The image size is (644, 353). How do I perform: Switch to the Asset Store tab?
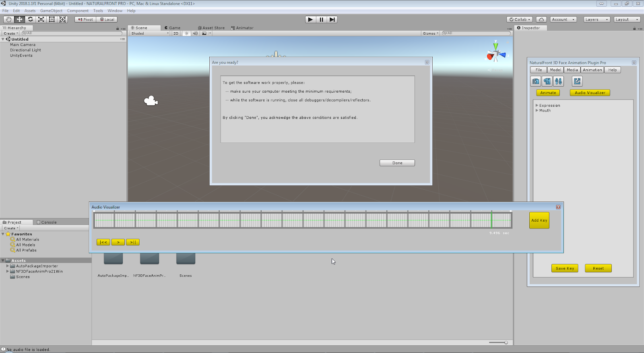211,28
